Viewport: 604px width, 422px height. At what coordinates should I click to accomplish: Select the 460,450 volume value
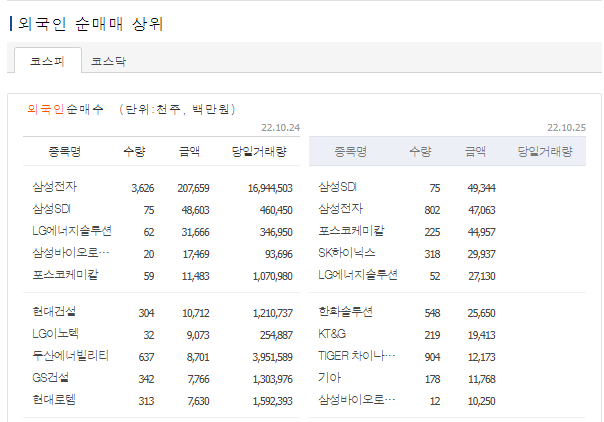276,210
